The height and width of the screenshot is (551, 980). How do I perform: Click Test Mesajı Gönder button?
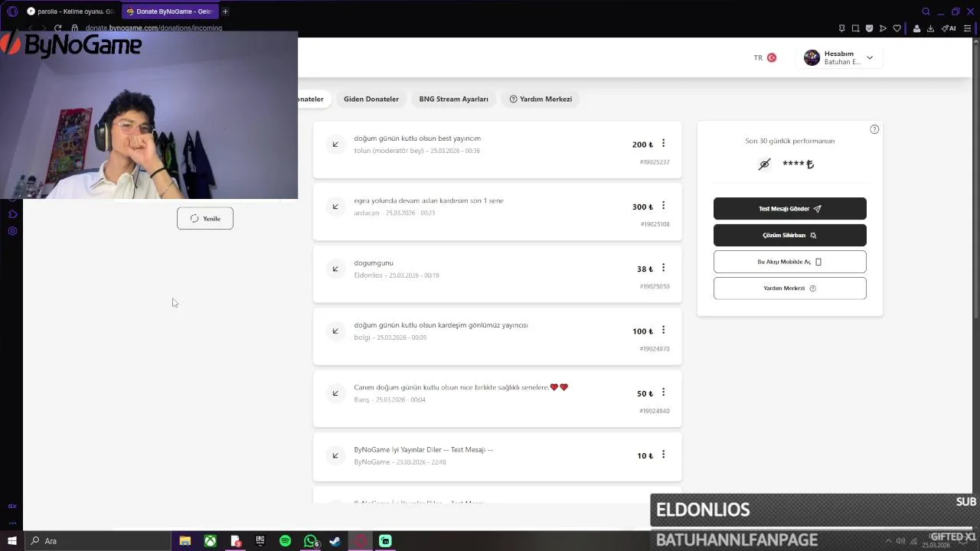point(790,208)
